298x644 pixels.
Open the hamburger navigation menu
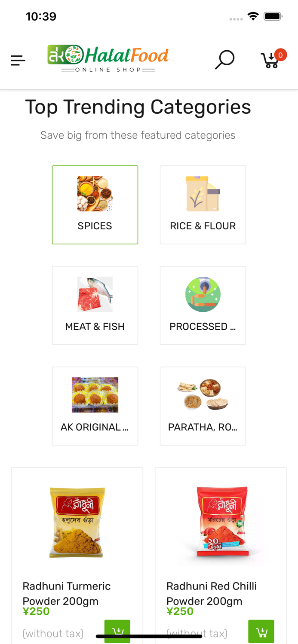pyautogui.click(x=18, y=60)
